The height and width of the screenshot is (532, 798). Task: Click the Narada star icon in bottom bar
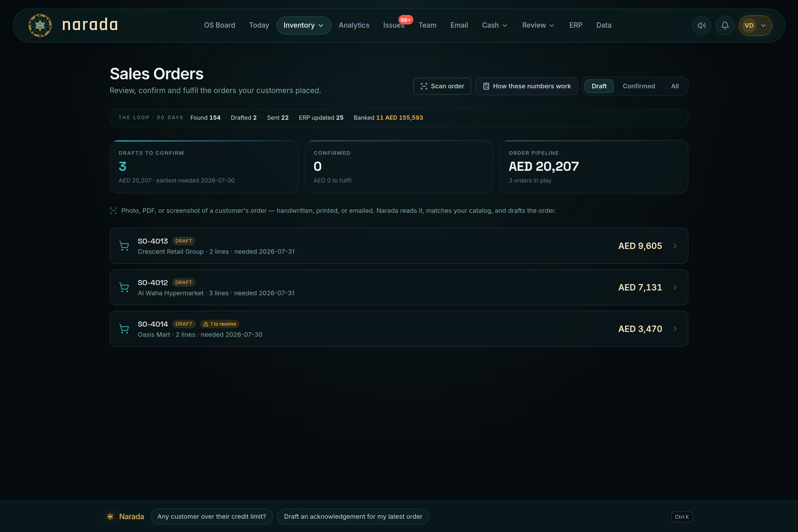pos(110,516)
